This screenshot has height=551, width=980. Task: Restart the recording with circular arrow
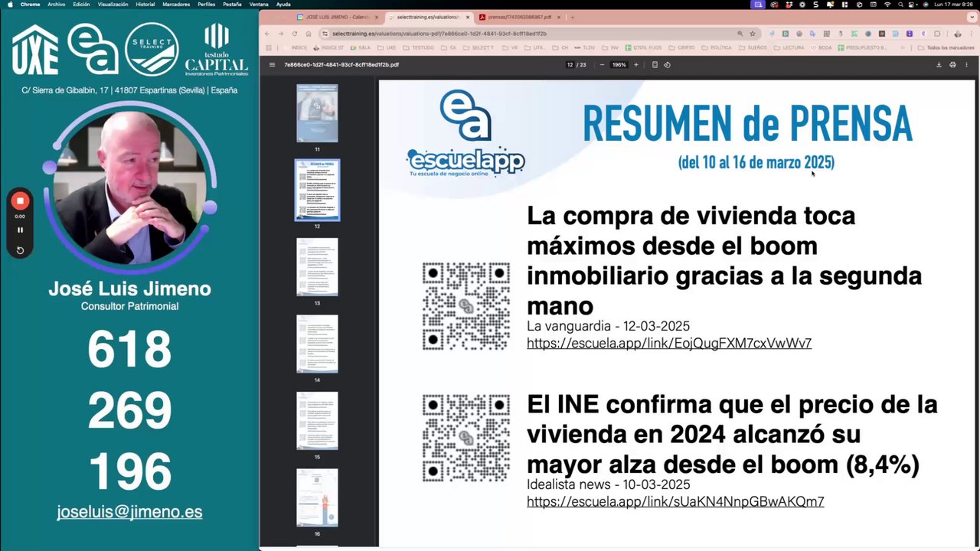(x=20, y=250)
